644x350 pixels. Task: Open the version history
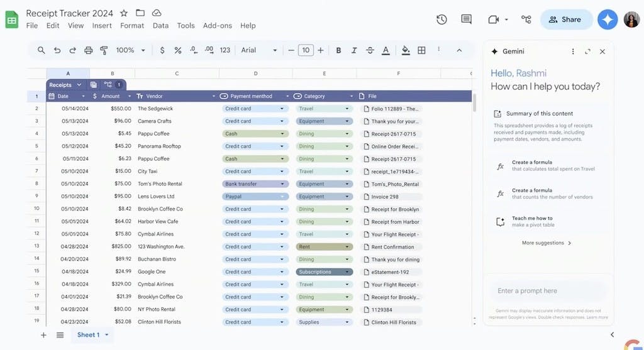[x=441, y=19]
